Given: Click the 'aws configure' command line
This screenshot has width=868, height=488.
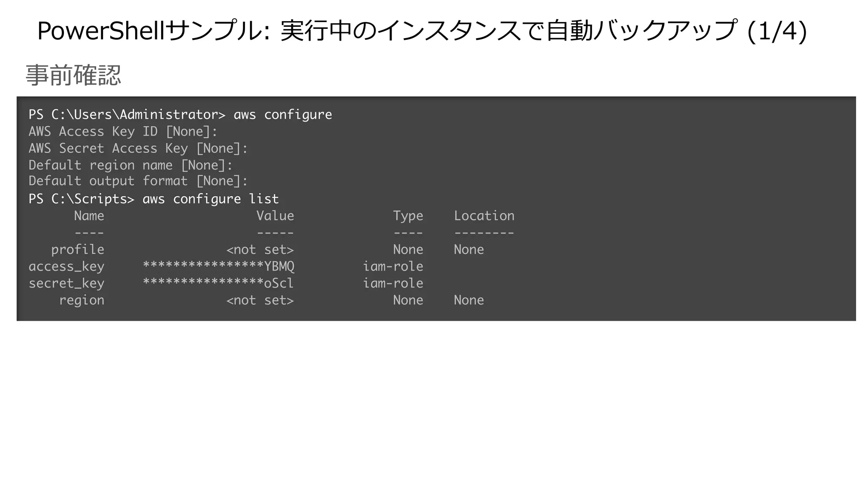Looking at the screenshot, I should click(180, 115).
